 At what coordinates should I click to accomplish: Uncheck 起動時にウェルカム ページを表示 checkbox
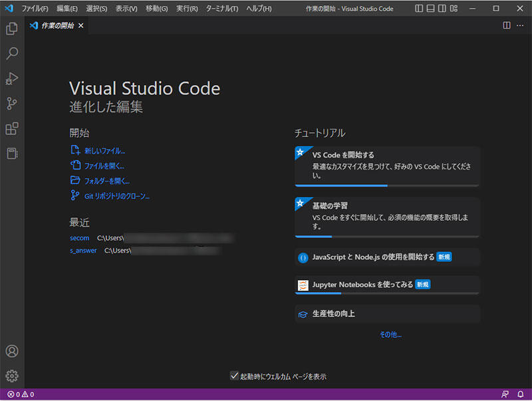click(x=234, y=376)
